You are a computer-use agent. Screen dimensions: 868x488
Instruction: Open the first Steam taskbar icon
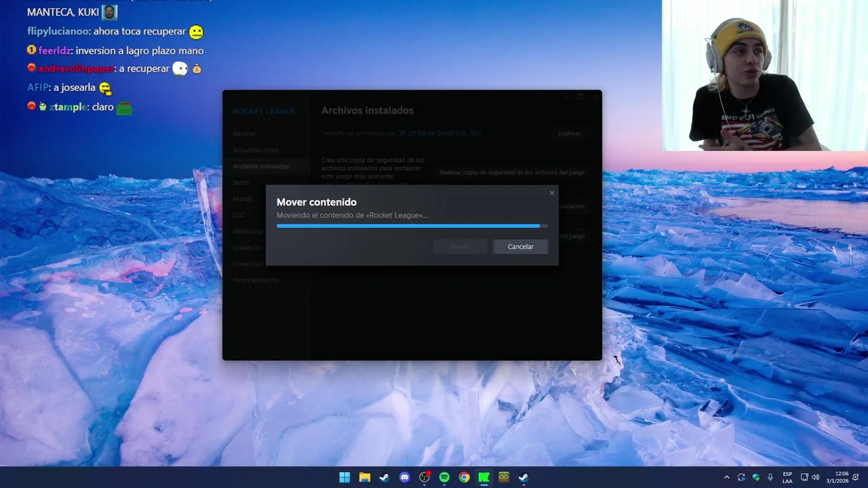click(384, 477)
